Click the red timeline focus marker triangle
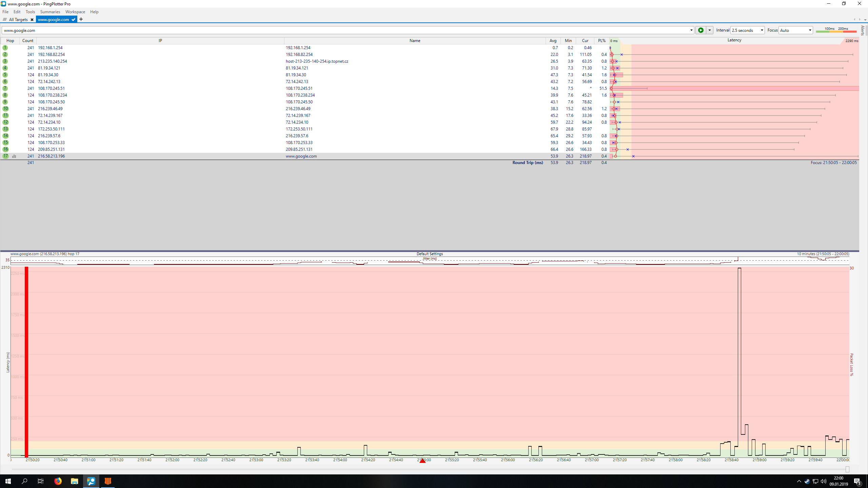 click(422, 461)
